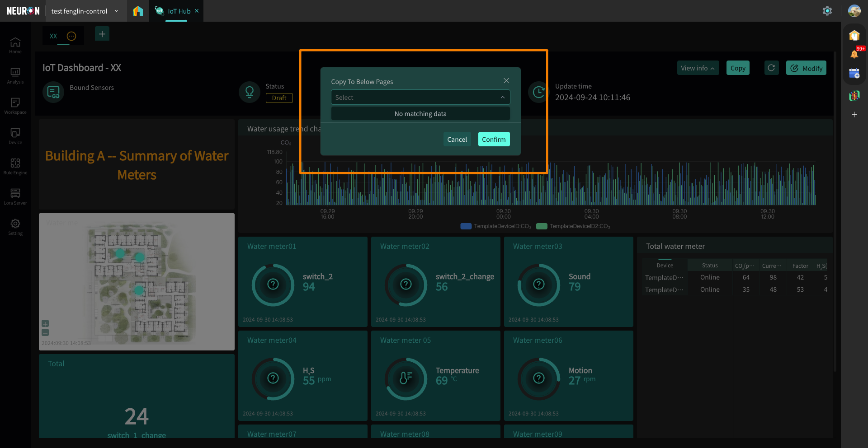Click the Bound Sensors icon

pos(53,92)
